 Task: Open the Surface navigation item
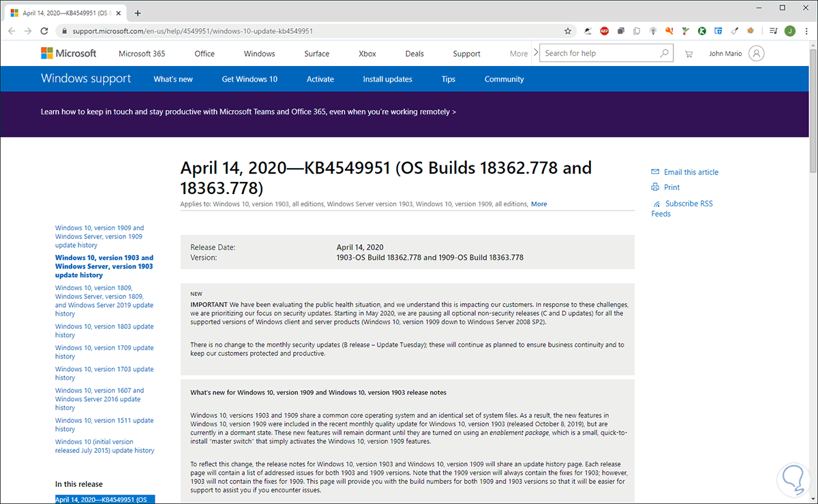pos(317,54)
